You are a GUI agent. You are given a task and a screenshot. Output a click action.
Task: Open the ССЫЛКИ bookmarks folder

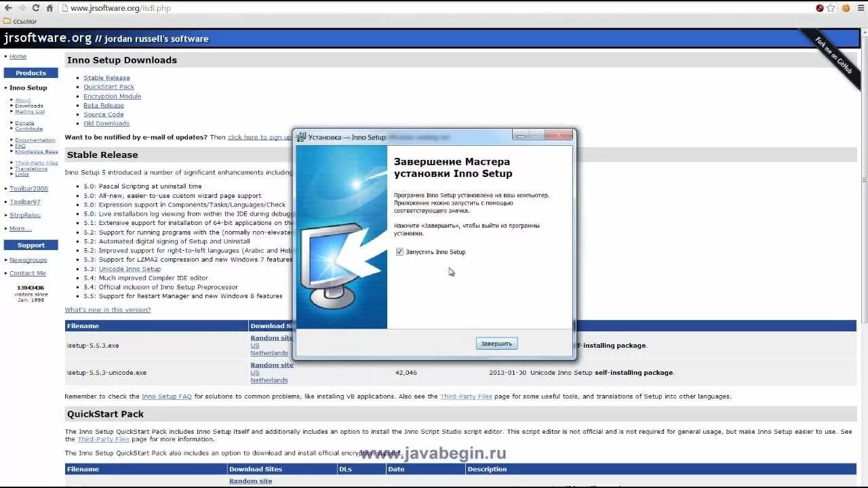(20, 21)
